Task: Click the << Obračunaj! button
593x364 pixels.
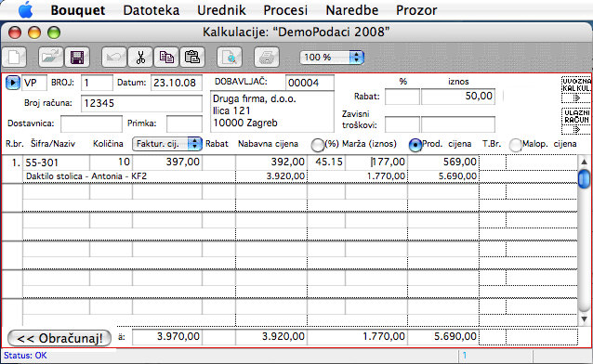Action: 59,338
